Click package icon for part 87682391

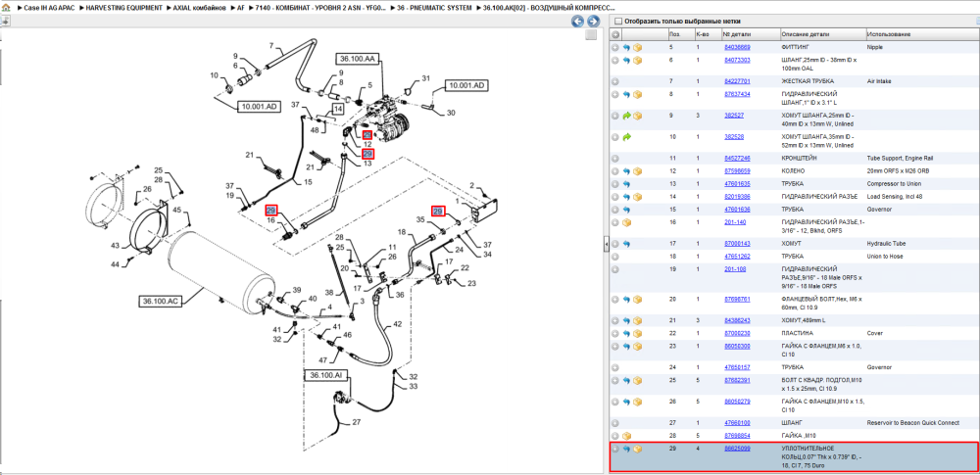[x=638, y=380]
